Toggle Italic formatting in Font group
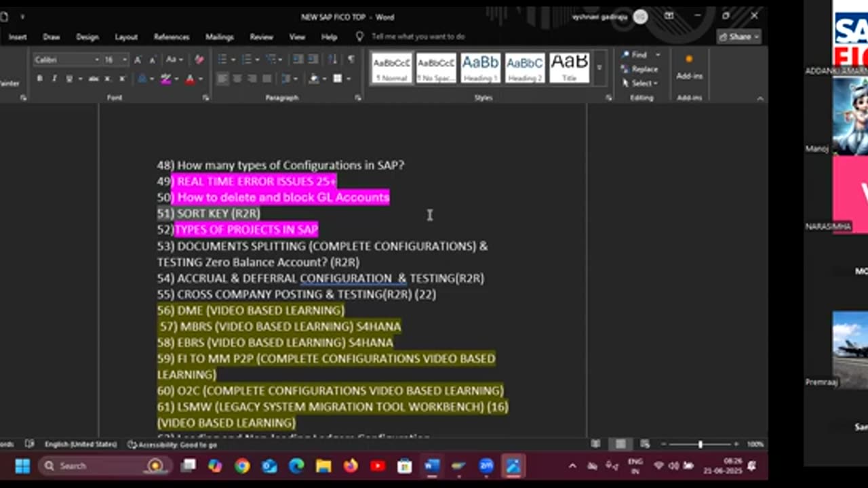This screenshot has height=488, width=868. click(x=54, y=79)
